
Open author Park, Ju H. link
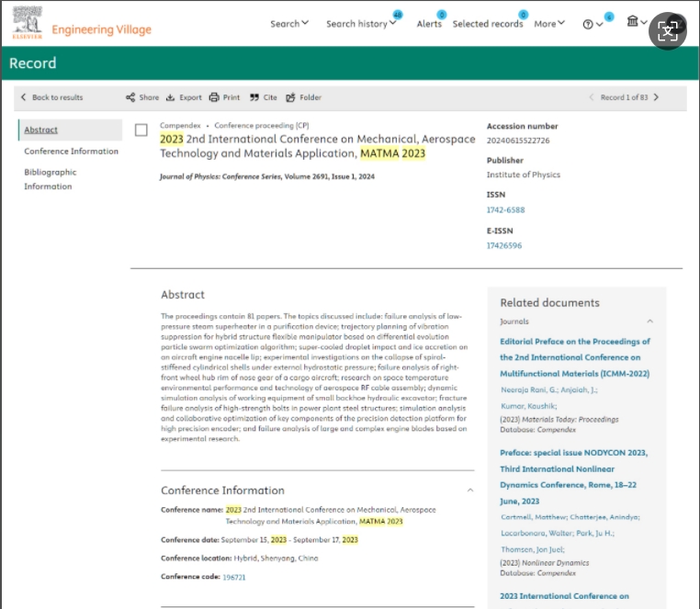coord(595,533)
